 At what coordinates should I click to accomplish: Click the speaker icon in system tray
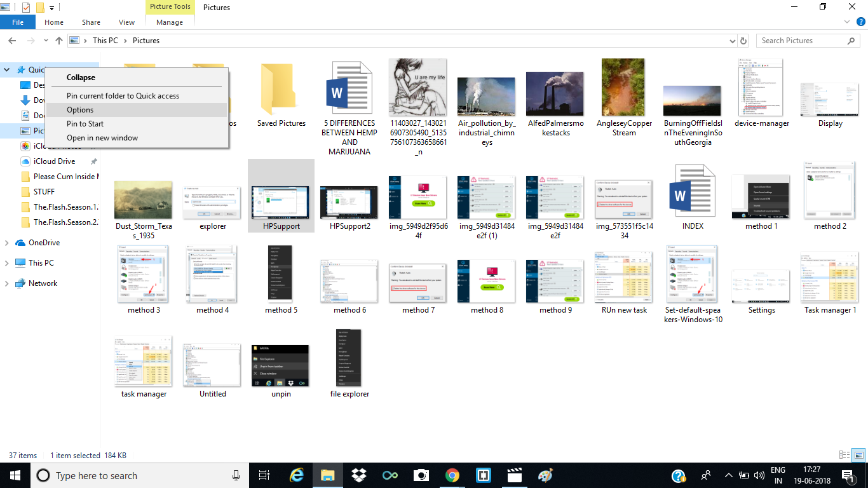click(x=759, y=475)
